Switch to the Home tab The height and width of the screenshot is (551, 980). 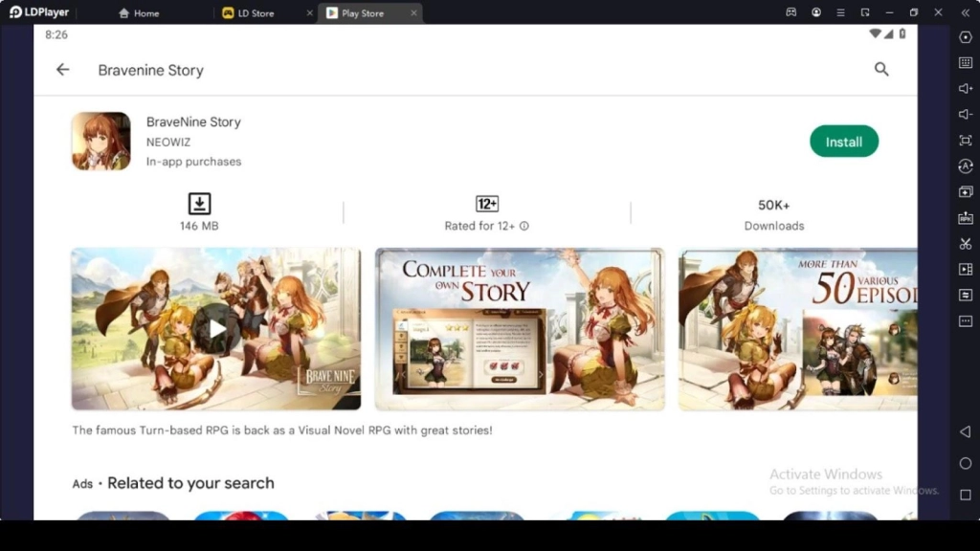pos(141,12)
